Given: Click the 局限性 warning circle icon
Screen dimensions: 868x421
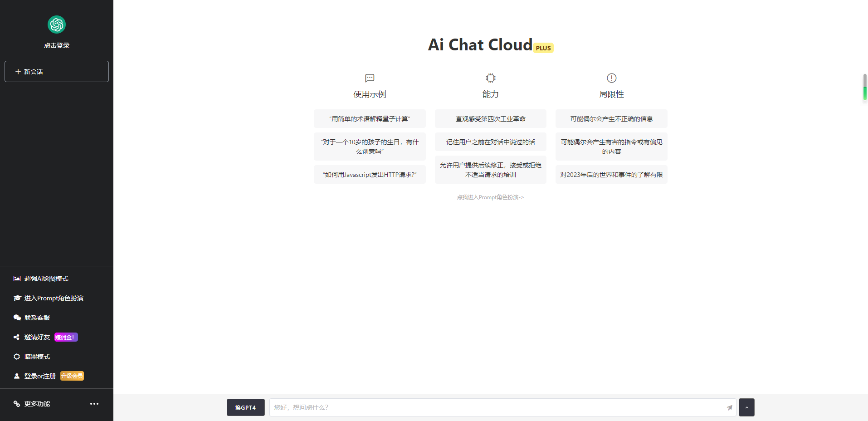Looking at the screenshot, I should (x=611, y=78).
